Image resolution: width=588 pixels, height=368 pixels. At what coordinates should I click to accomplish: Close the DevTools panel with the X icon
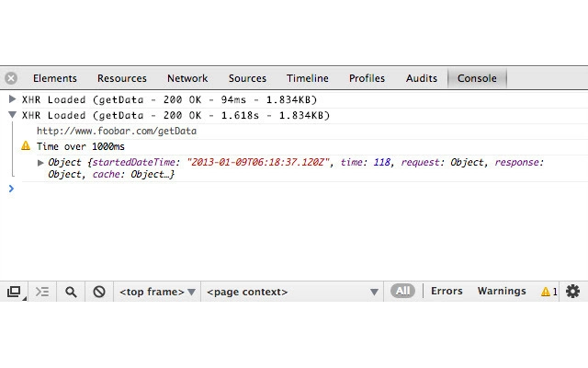click(11, 78)
